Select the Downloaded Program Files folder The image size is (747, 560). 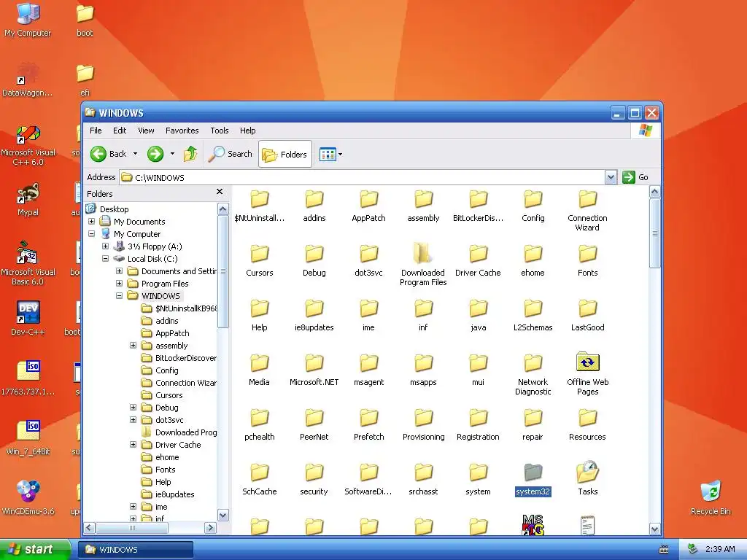click(x=423, y=264)
